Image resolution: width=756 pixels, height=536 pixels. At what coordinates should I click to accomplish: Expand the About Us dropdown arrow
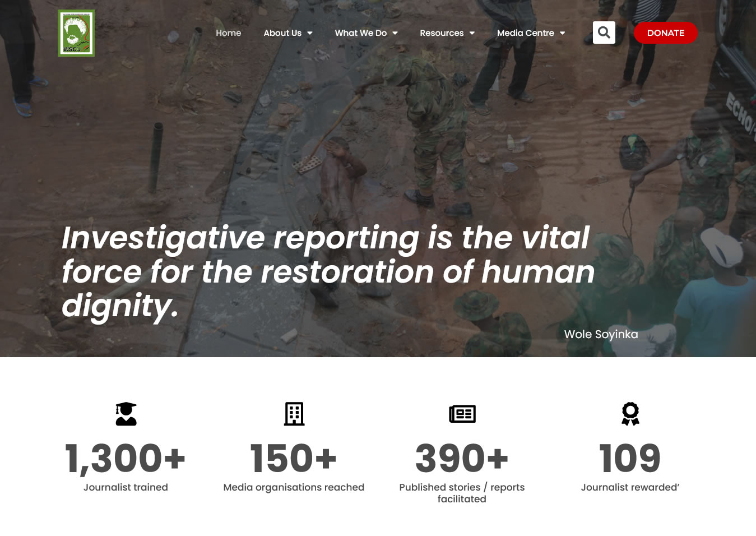click(310, 33)
